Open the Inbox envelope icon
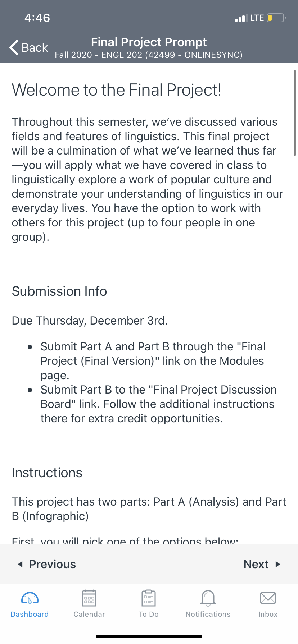298x644 pixels. [x=268, y=598]
